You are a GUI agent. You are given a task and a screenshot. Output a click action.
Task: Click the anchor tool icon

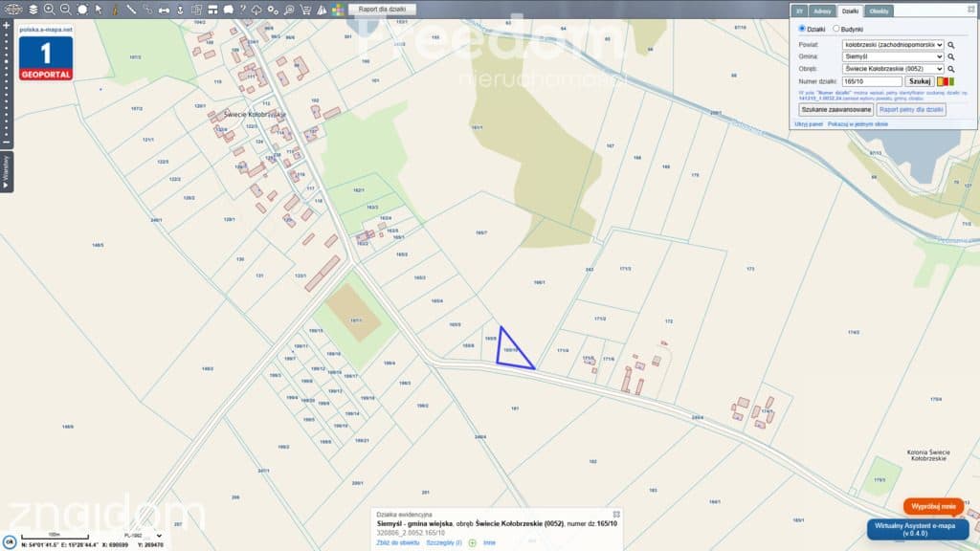180,10
